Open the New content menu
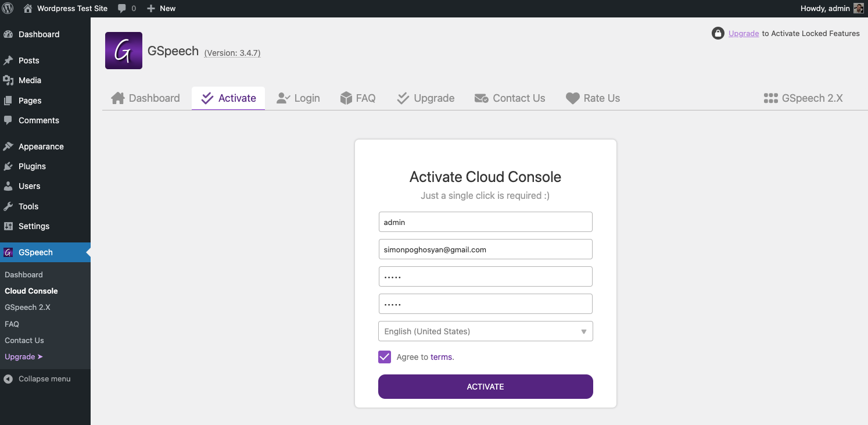 161,8
